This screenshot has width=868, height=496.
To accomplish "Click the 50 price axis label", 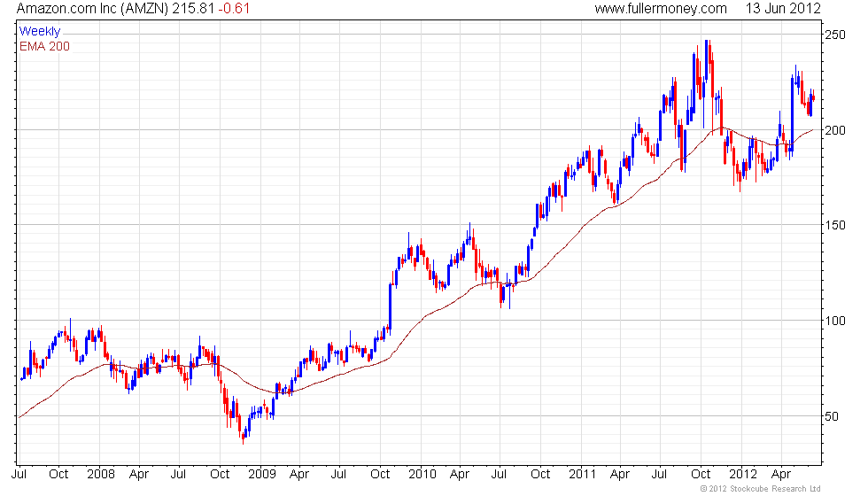I will tap(832, 417).
